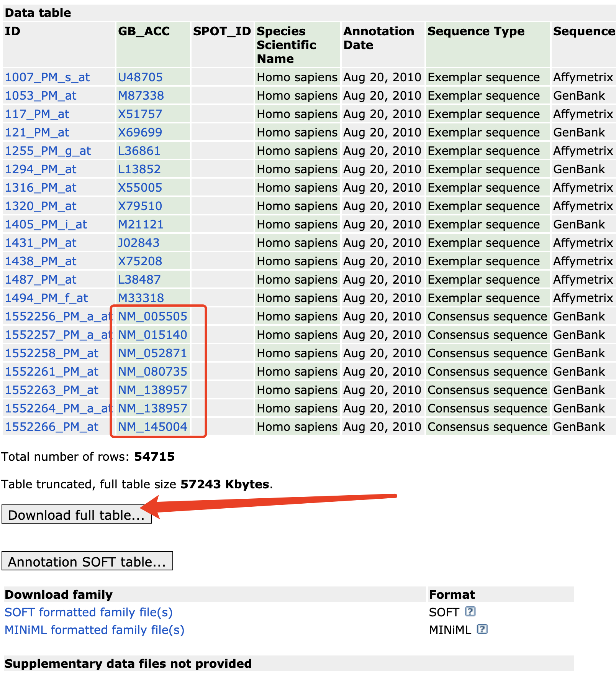Viewport: 616px width, 680px height.
Task: Open probe ID 1007_PM_s_at
Action: pos(47,77)
